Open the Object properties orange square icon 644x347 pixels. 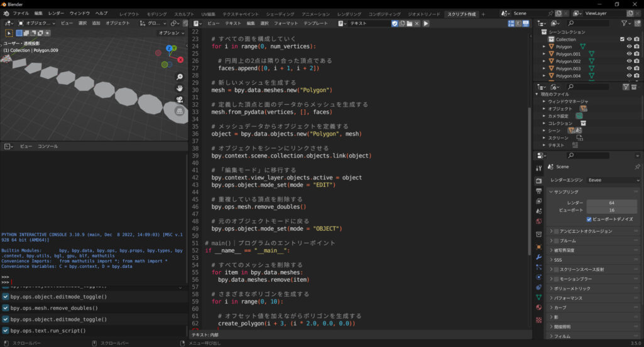click(x=539, y=247)
